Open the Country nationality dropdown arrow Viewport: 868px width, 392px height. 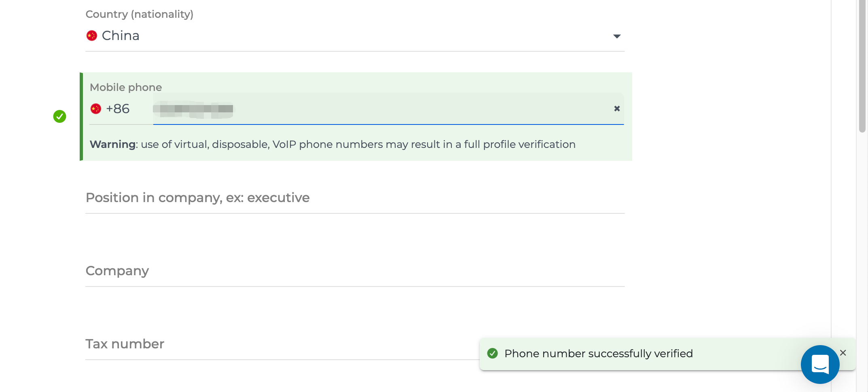pos(616,36)
